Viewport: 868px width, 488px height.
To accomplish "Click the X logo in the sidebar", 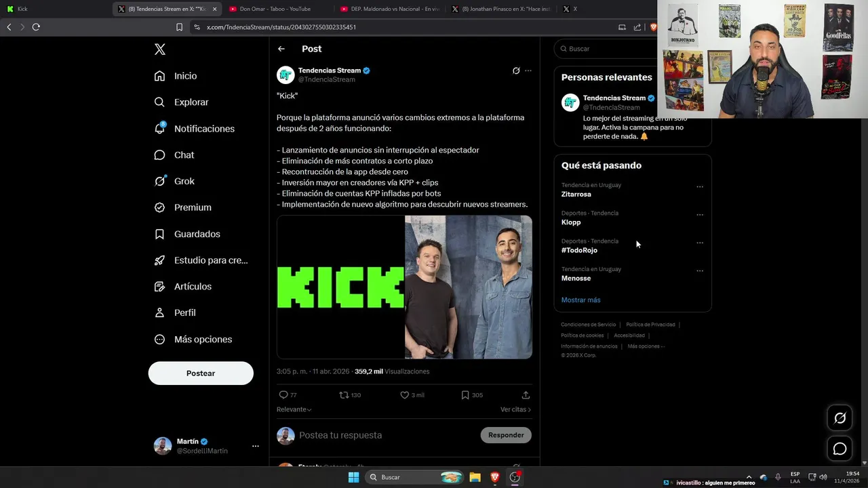I will (160, 49).
